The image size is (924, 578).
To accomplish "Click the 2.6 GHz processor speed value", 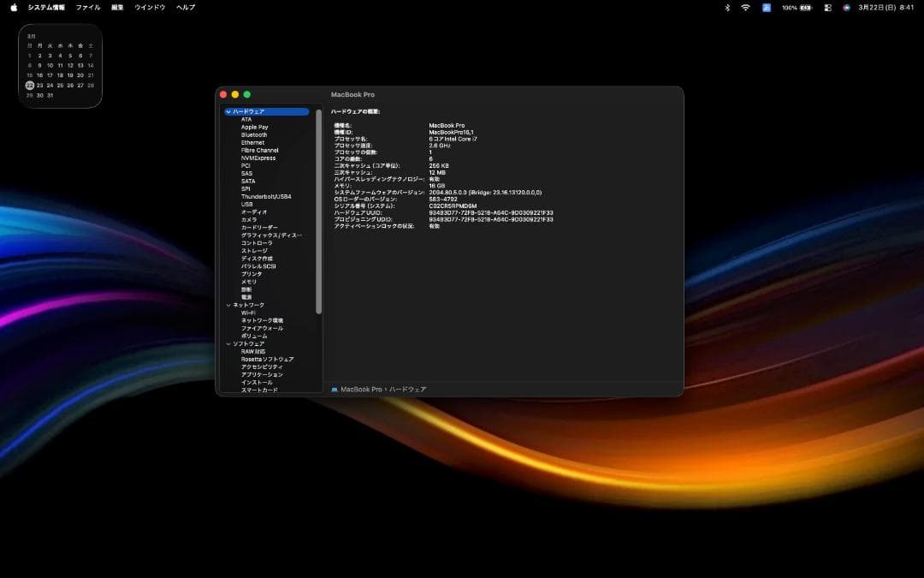I will click(x=440, y=146).
